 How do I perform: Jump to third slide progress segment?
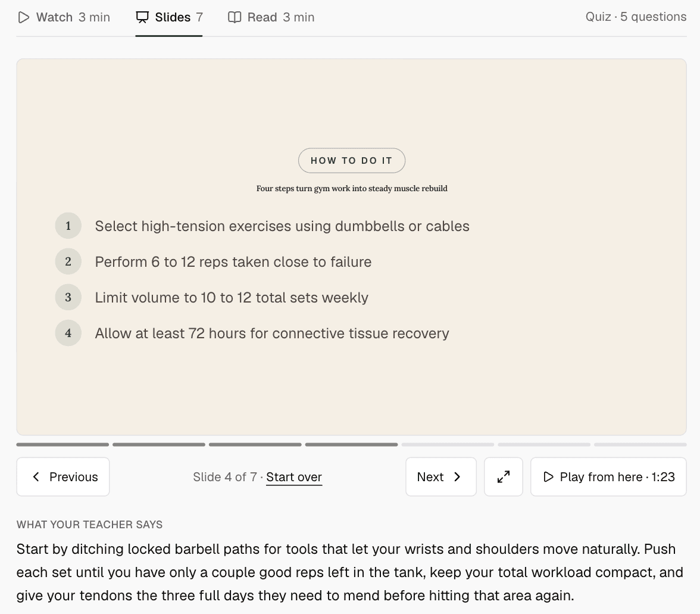[x=255, y=445]
